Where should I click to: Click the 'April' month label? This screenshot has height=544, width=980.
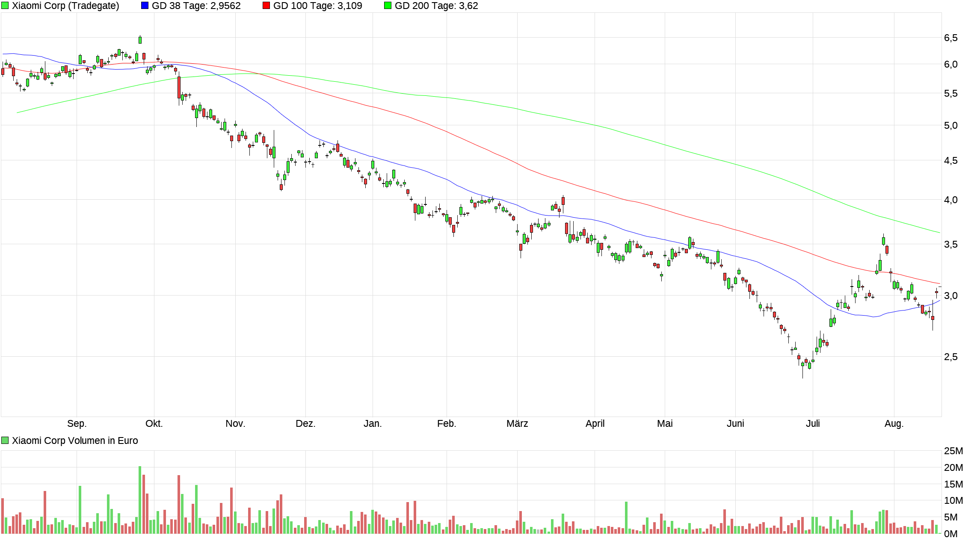coord(595,423)
